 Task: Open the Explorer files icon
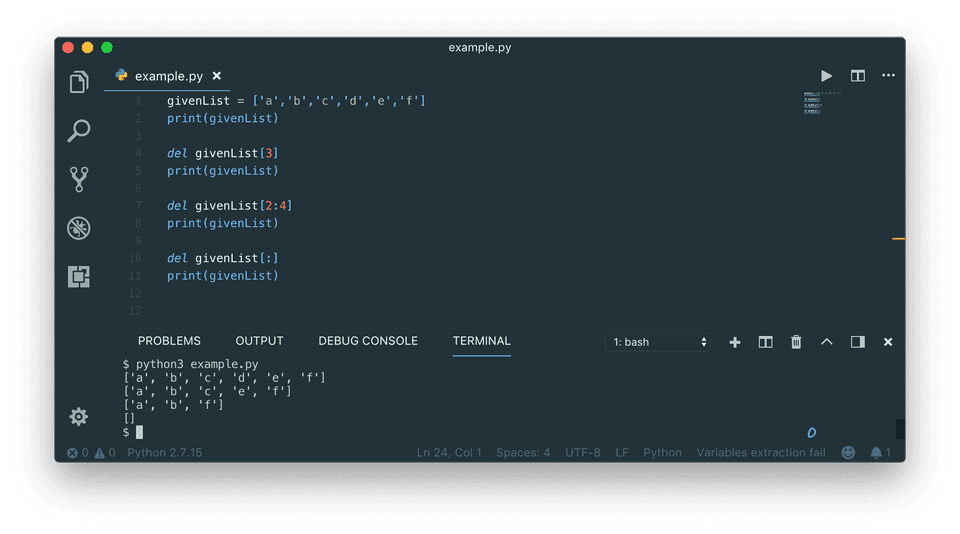(79, 82)
